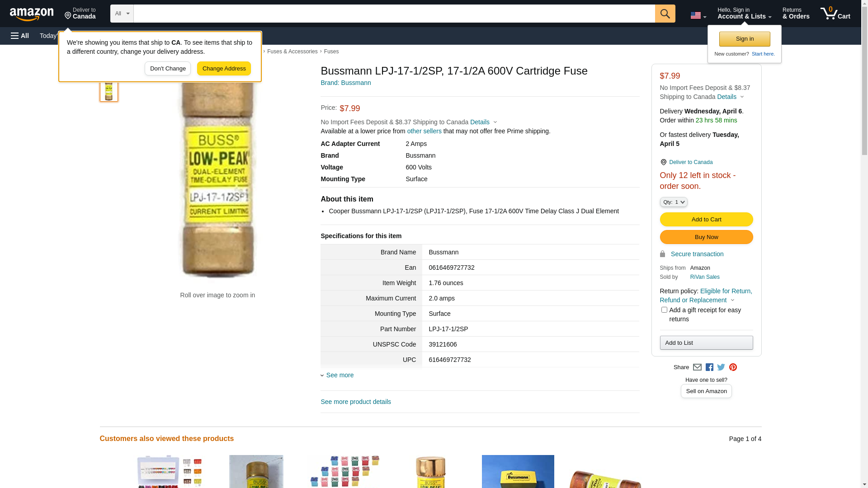Click the Amazon logo
This screenshot has width=868, height=488.
coord(32,14)
